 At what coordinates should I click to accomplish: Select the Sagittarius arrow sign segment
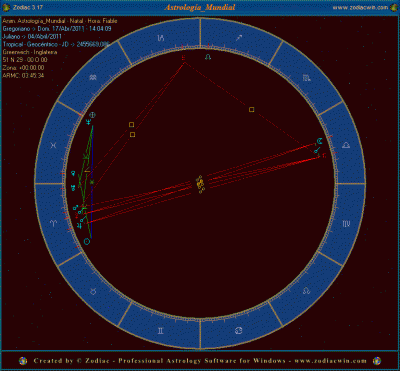[x=239, y=38]
